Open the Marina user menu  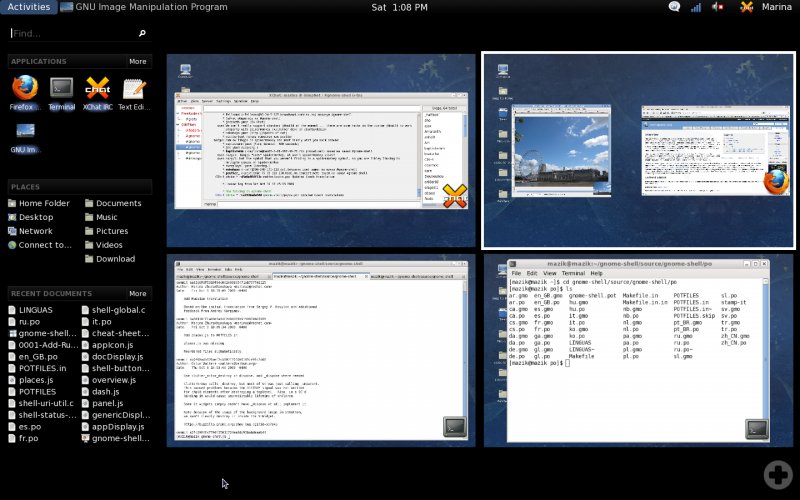[778, 7]
